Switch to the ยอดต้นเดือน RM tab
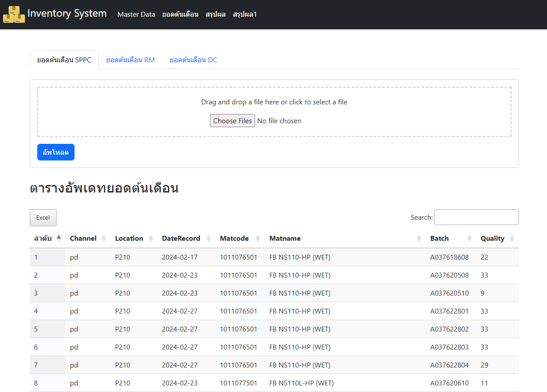Screen dimensions: 547x392 pyautogui.click(x=131, y=60)
